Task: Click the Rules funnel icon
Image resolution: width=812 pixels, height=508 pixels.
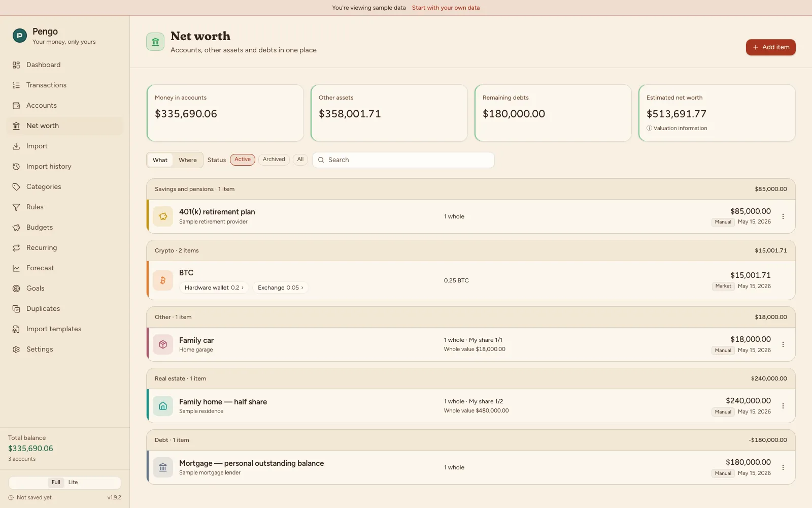Action: 16,207
